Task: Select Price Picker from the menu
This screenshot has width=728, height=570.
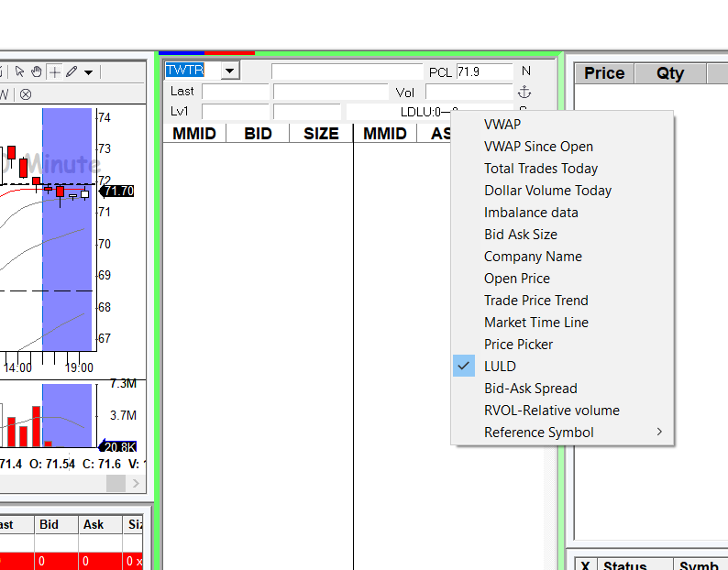Action: tap(518, 345)
